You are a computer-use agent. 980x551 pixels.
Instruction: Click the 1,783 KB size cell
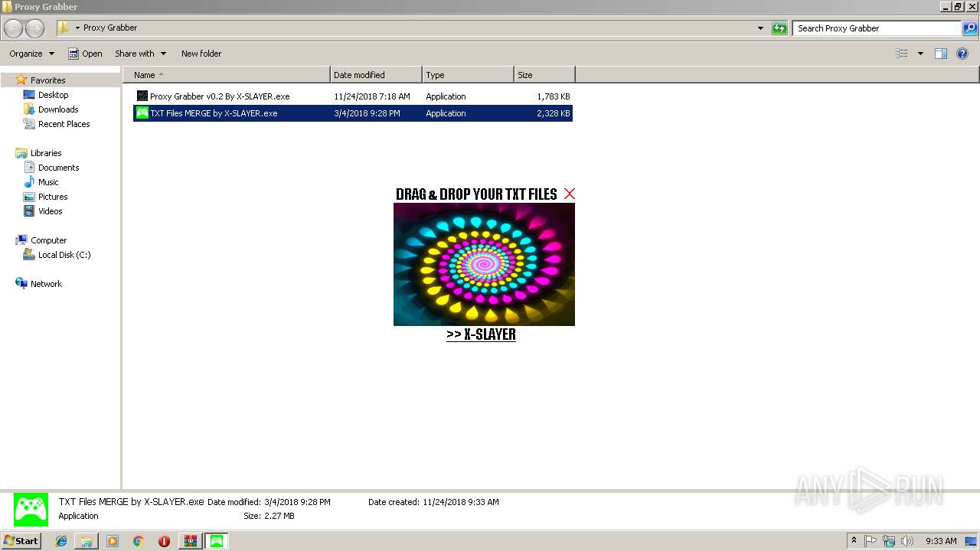tap(553, 96)
